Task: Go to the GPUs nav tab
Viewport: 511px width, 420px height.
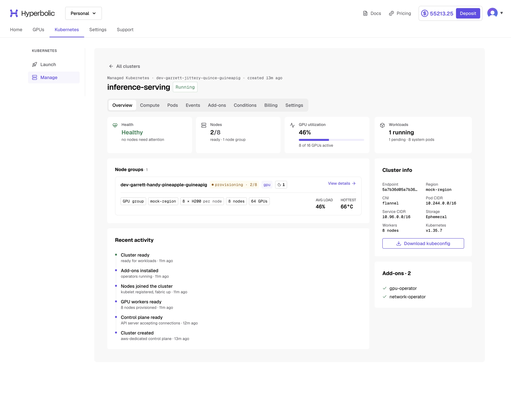Action: [x=38, y=30]
